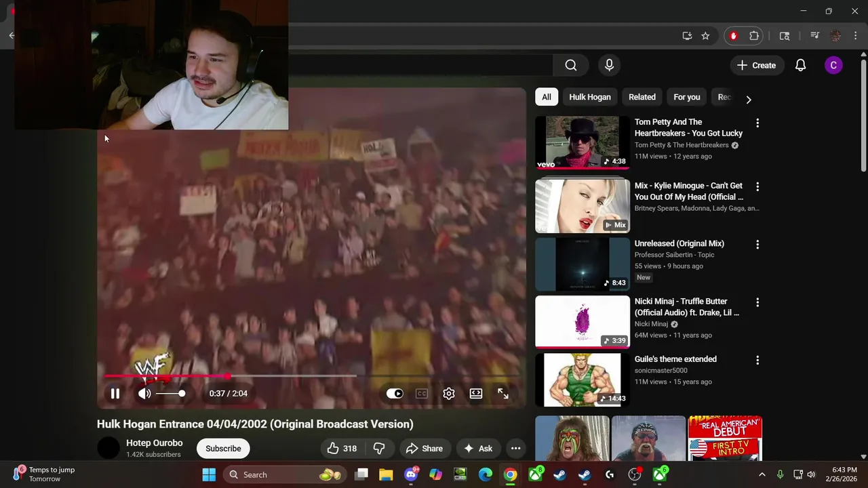Viewport: 868px width, 488px height.
Task: Open Windows Start menu
Action: click(209, 474)
